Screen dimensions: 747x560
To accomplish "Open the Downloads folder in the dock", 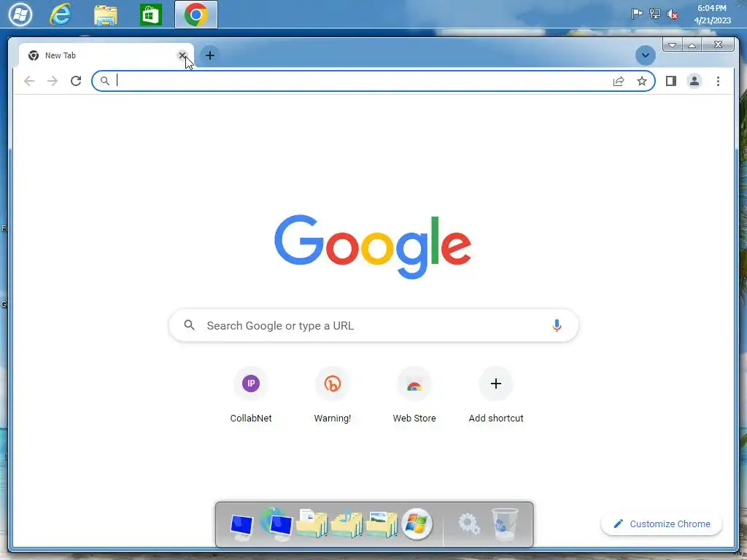I will point(347,524).
